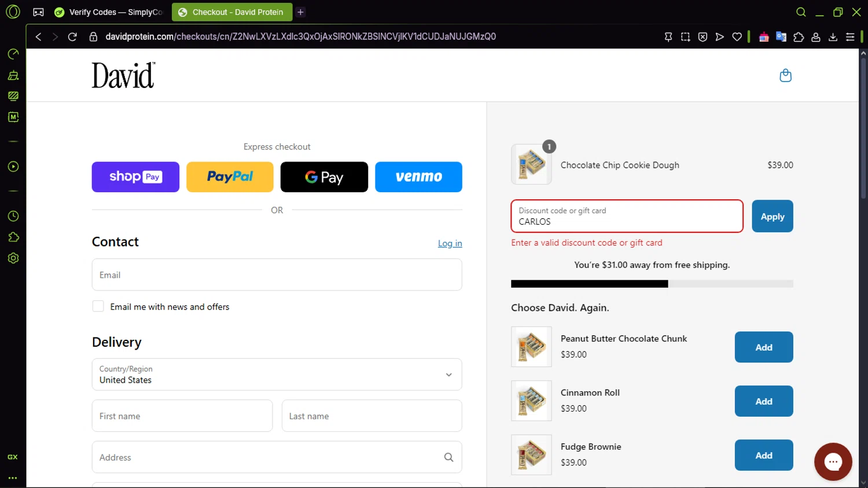
Task: Open the flag store extension icon
Action: [764, 36]
